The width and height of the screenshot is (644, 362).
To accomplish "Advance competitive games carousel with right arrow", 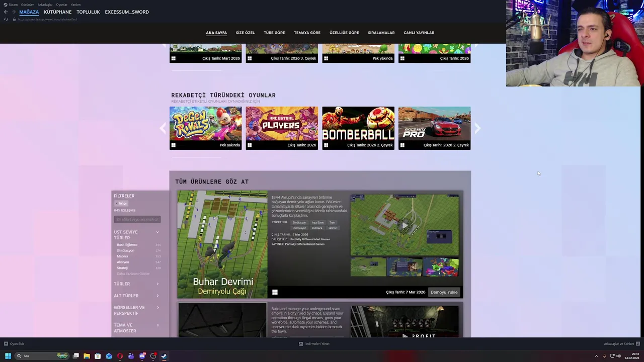I will click(x=477, y=129).
